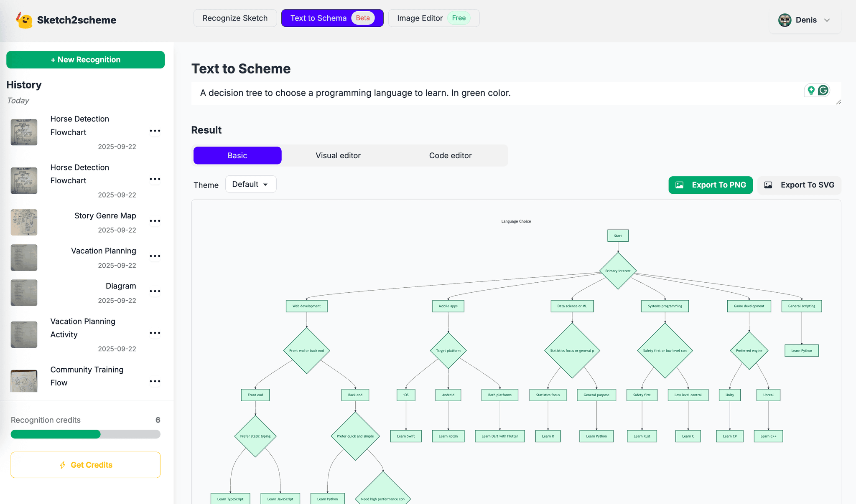The height and width of the screenshot is (504, 856).
Task: Click the lightning icon on Get Credits
Action: tap(63, 465)
